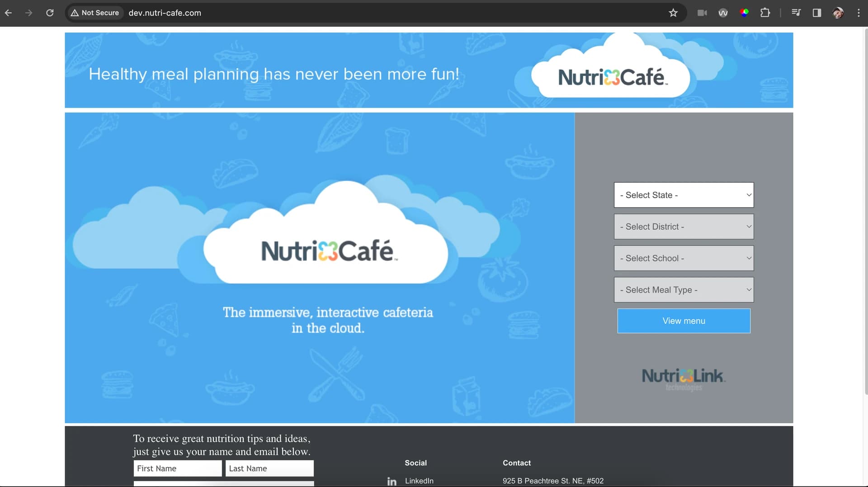Open the media control playlist icon

point(796,13)
